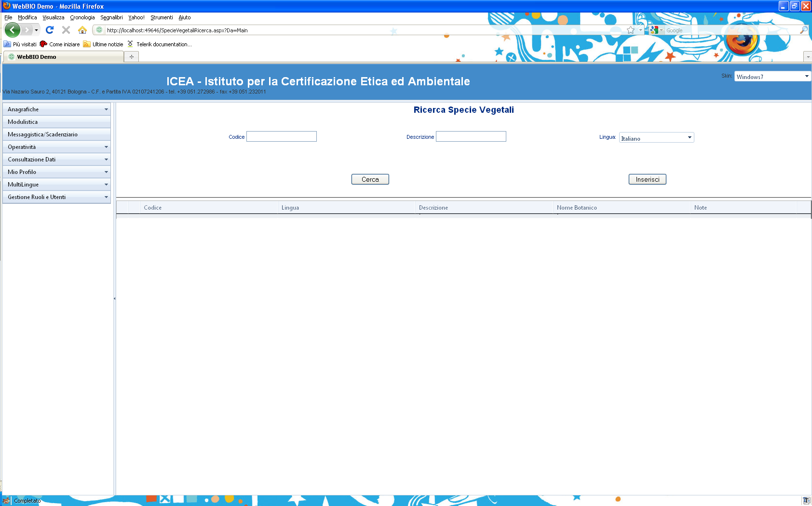The image size is (812, 506).
Task: Click the Cerca button
Action: tap(370, 179)
